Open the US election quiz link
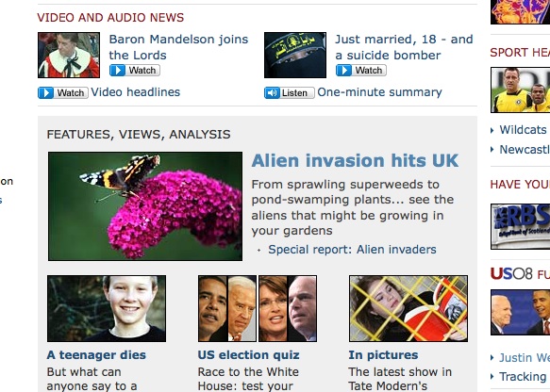 (248, 355)
